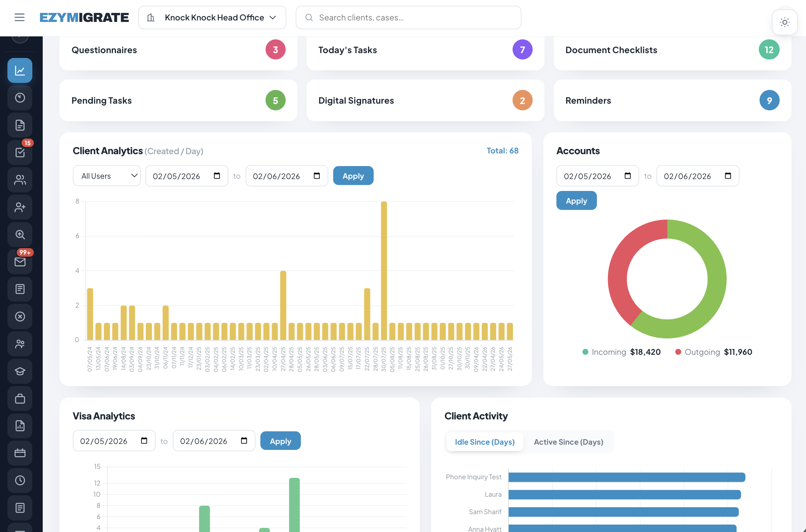Click the notes list icon below mail

(20, 289)
